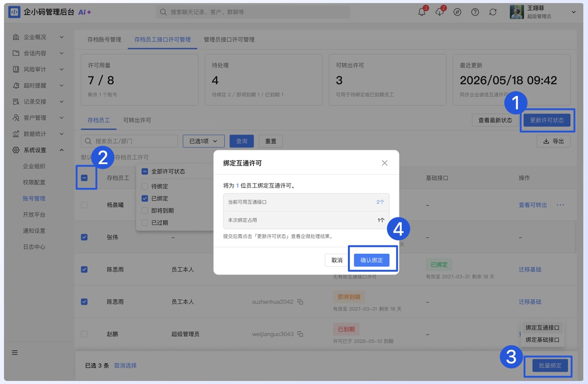Confirm binding with 确认绑定 button
The height and width of the screenshot is (384, 588).
[x=372, y=260]
